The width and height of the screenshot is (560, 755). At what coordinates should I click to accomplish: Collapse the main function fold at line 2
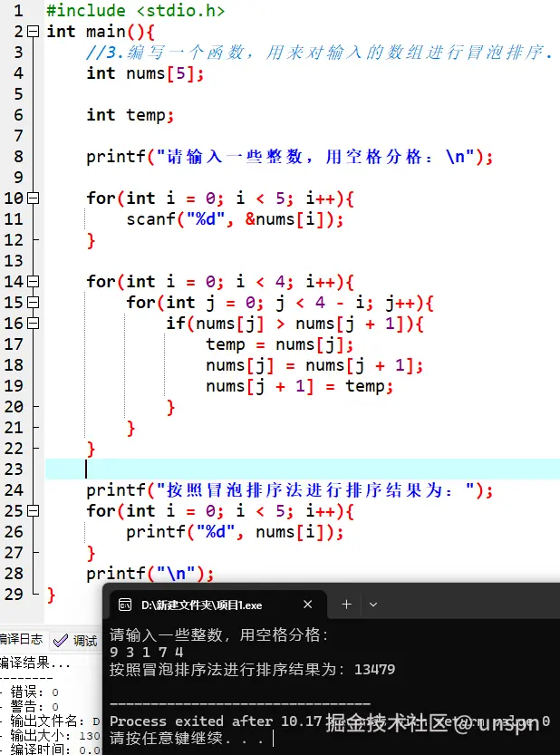33,32
